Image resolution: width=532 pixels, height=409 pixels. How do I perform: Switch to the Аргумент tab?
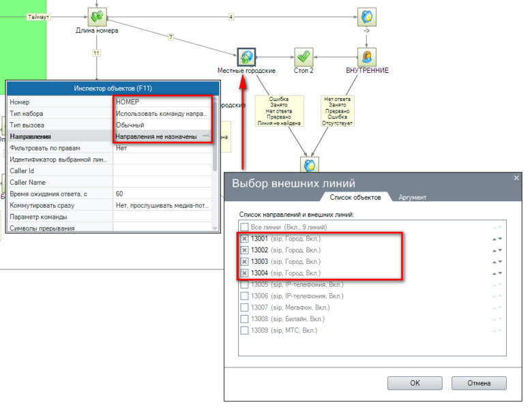[412, 197]
